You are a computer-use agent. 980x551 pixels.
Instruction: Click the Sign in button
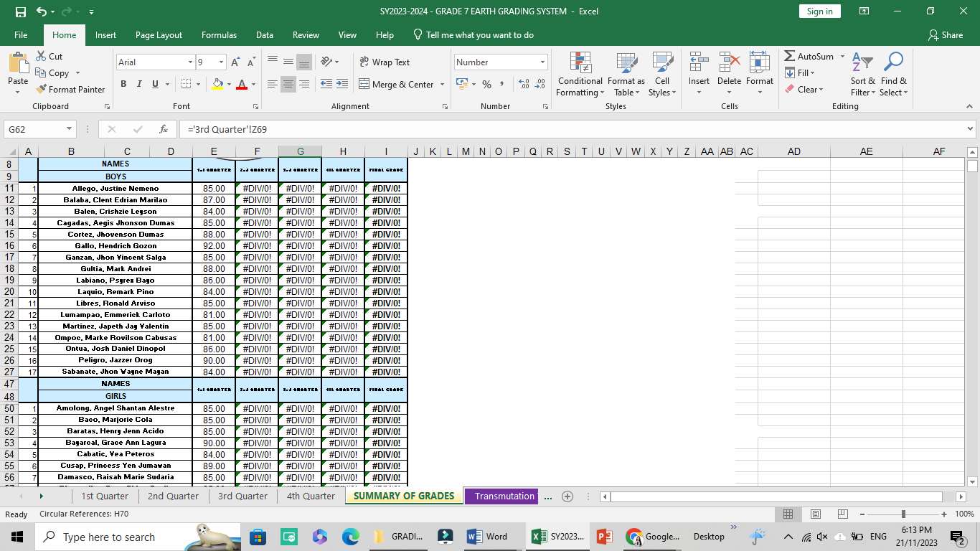(819, 11)
